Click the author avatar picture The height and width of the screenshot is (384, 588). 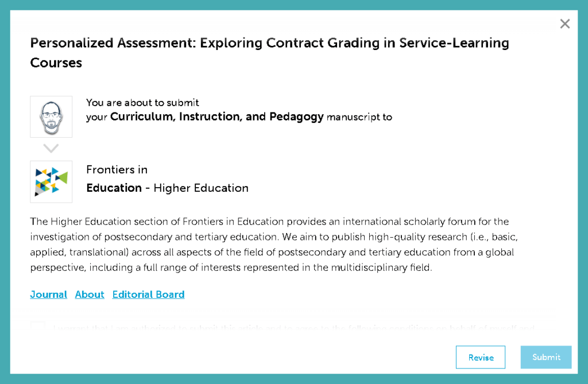click(51, 117)
